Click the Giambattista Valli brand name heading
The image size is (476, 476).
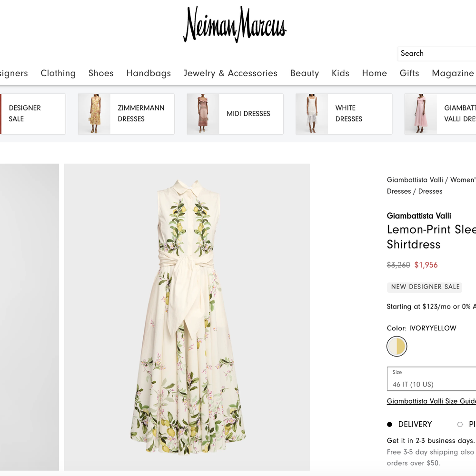coord(418,216)
